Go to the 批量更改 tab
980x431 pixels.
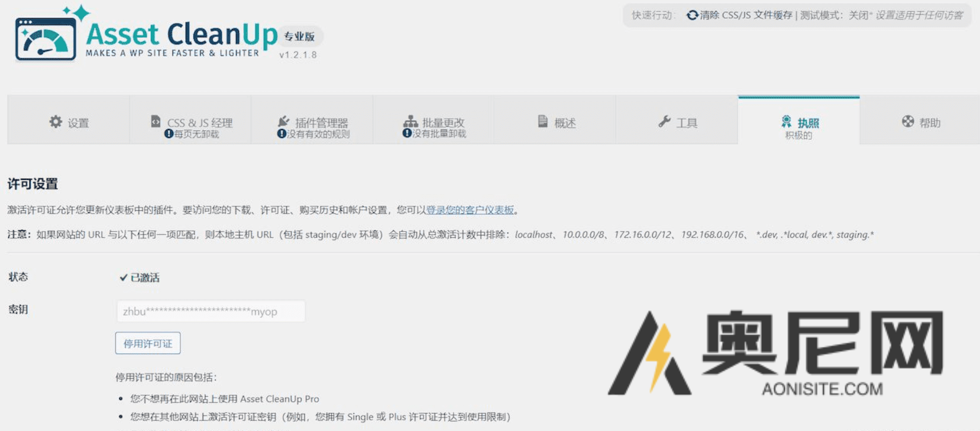pos(434,120)
